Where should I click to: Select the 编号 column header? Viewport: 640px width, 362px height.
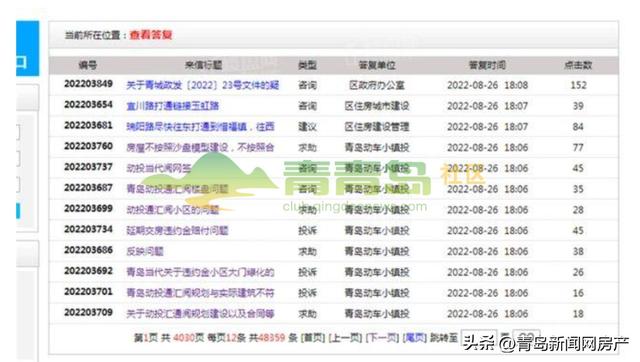[88, 65]
